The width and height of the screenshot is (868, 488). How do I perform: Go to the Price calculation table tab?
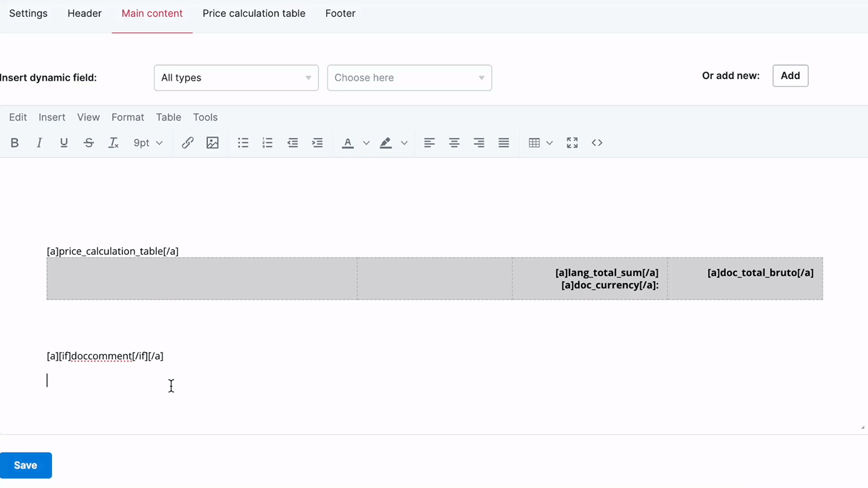254,13
